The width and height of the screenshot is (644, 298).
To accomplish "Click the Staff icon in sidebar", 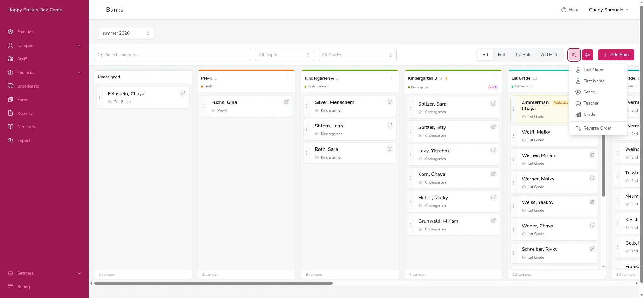I will tap(10, 59).
